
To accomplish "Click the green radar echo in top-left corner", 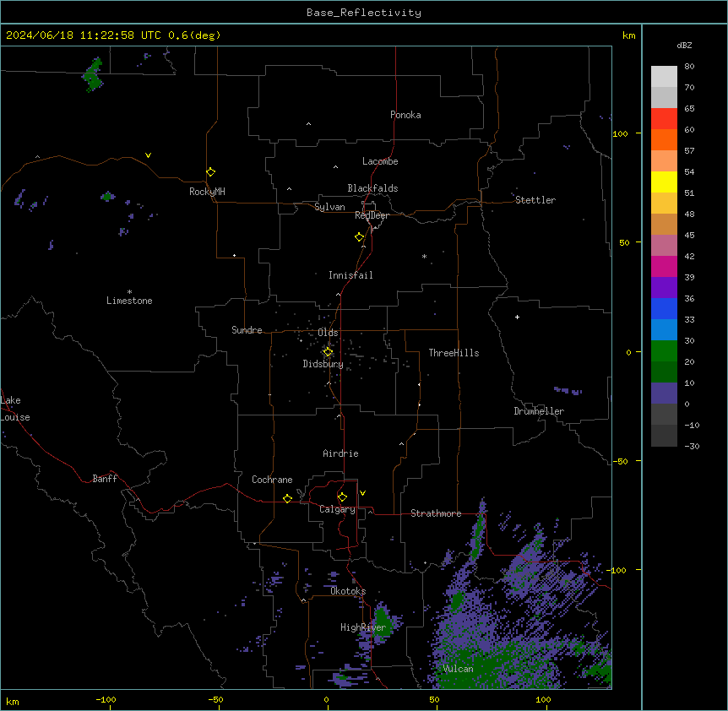I will [x=94, y=75].
